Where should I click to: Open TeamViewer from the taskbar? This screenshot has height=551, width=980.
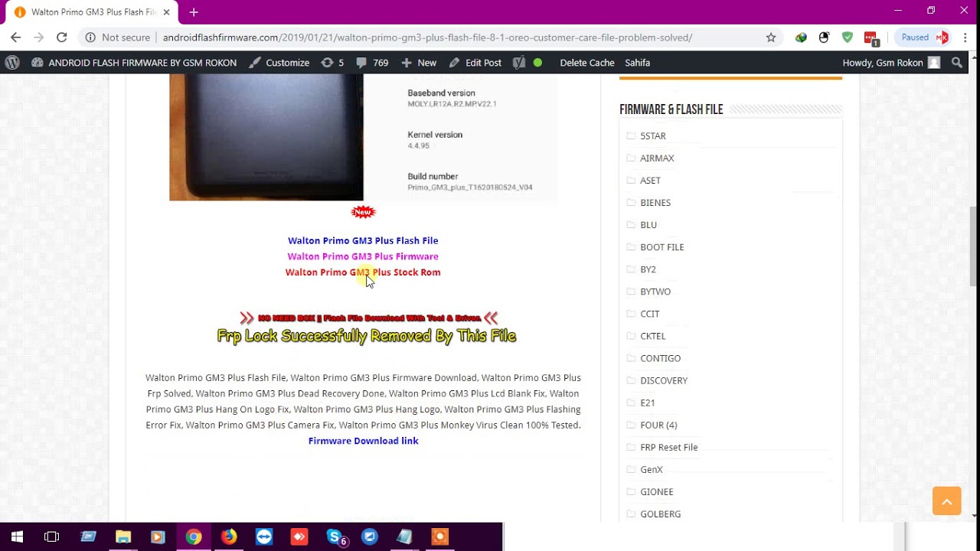(264, 536)
